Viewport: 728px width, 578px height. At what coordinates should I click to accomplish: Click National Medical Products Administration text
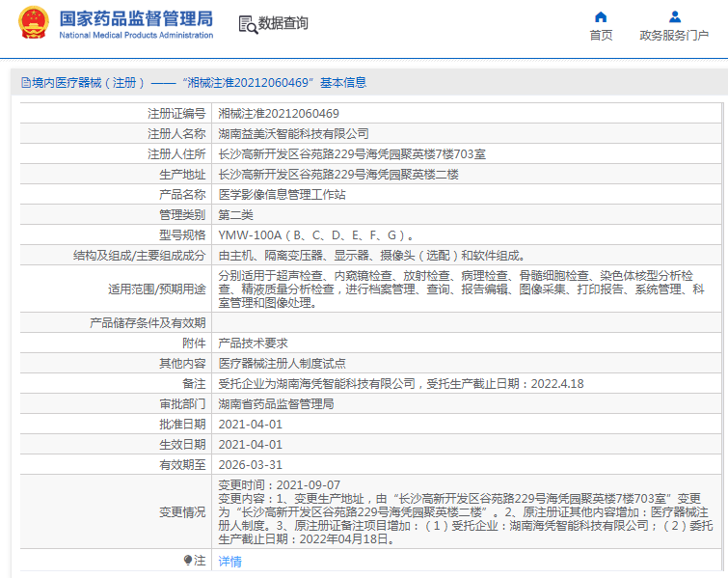136,35
